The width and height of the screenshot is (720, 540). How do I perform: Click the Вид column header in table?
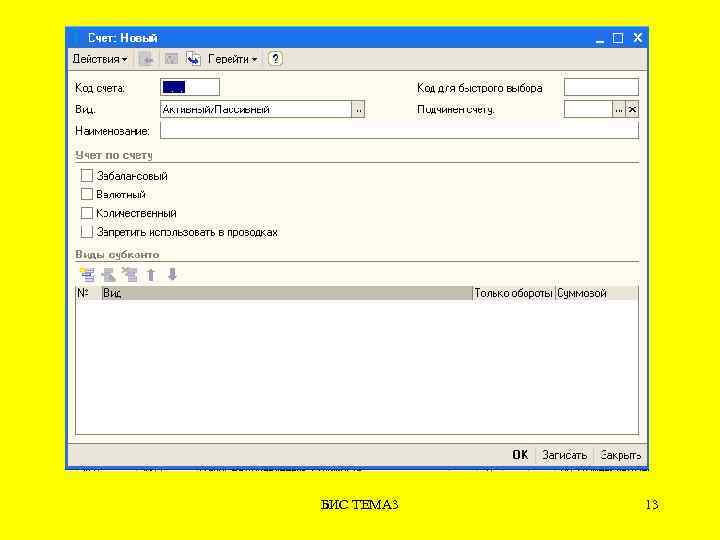click(x=287, y=293)
